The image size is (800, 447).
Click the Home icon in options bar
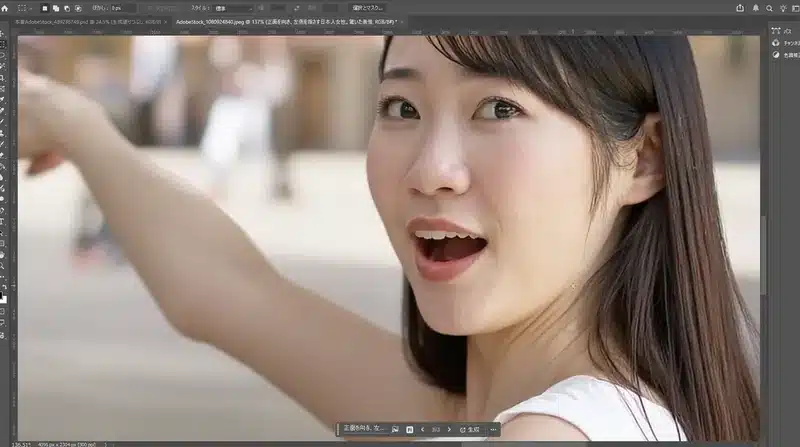pyautogui.click(x=5, y=7)
